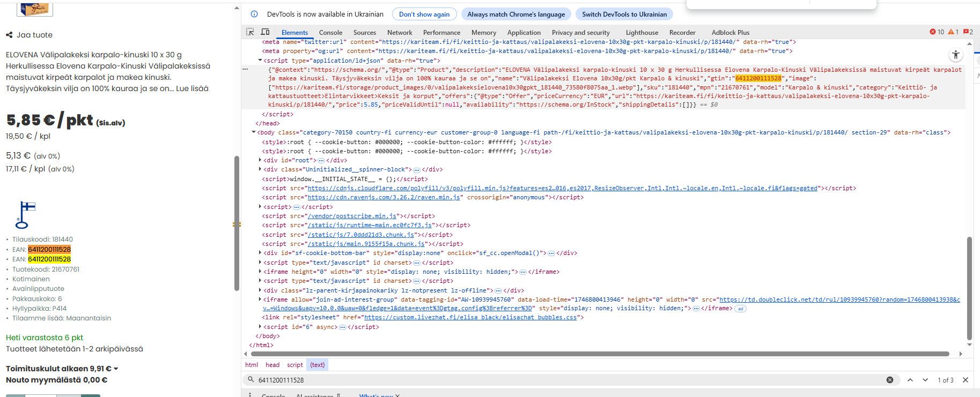Click the Elements panel horizontal scrollbar
Viewport: 980px width, 397px height.
point(600,354)
